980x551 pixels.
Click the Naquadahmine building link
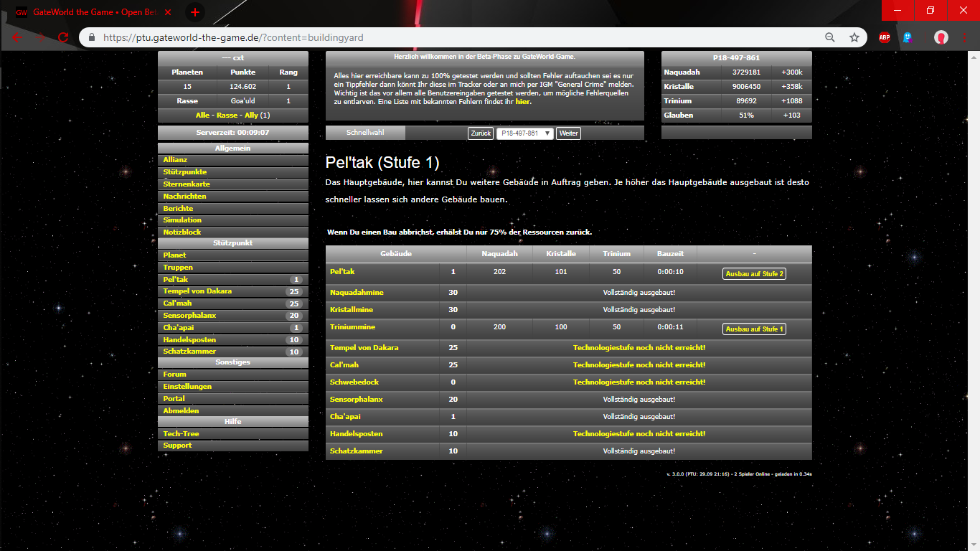click(x=357, y=293)
